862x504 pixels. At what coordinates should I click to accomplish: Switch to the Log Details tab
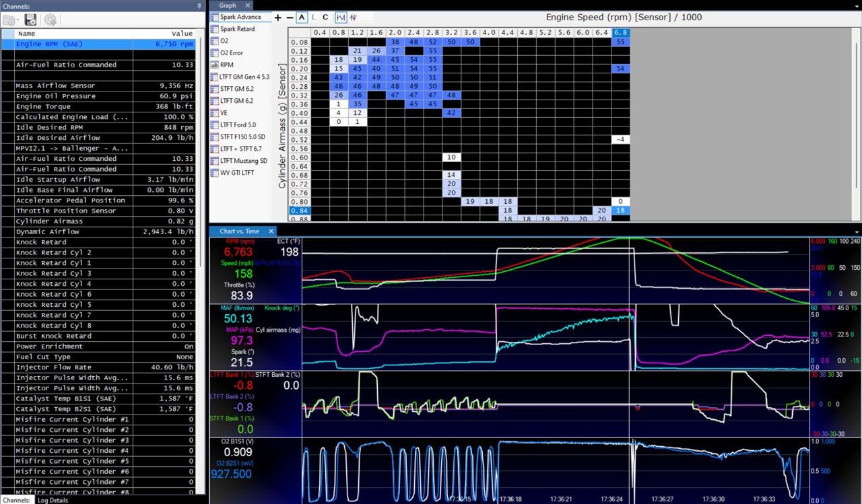(x=53, y=500)
